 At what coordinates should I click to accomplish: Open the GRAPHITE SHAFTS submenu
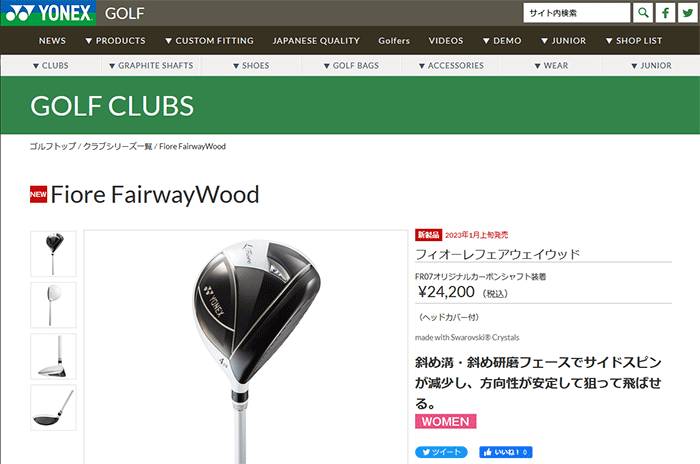tap(151, 66)
